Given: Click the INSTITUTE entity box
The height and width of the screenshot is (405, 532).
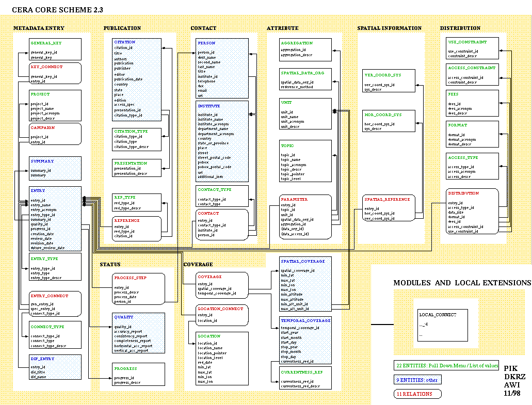Looking at the screenshot, I should point(222,141).
